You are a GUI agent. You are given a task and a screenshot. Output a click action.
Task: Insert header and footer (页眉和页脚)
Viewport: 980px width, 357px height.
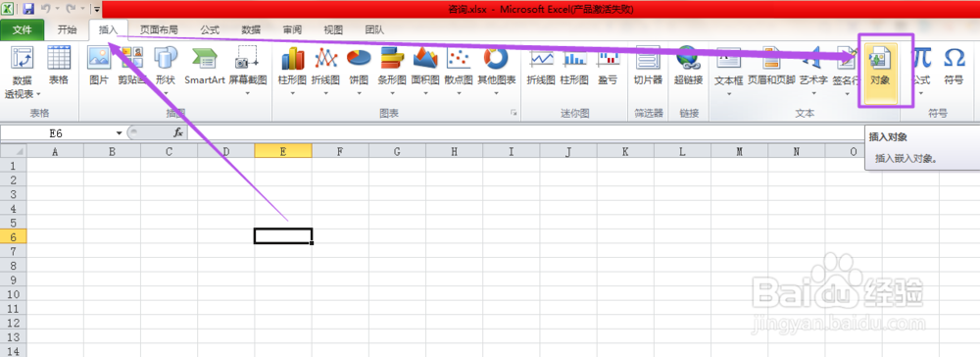[772, 66]
